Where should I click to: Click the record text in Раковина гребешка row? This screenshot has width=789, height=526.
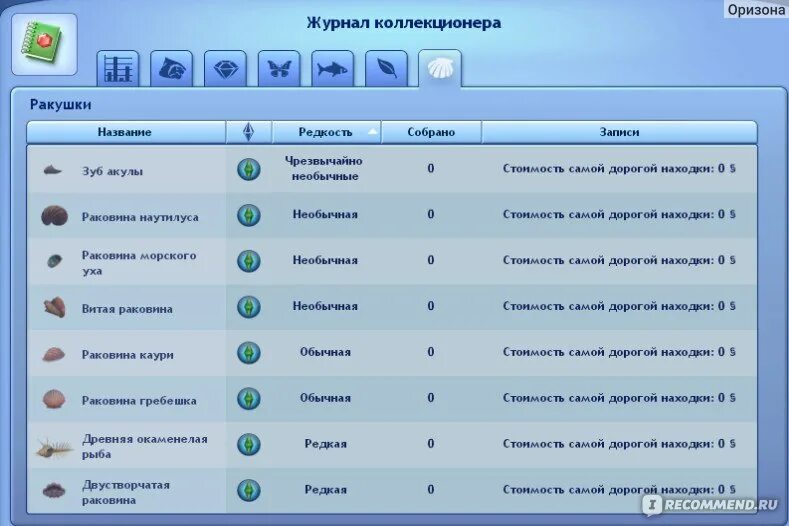pyautogui.click(x=619, y=398)
